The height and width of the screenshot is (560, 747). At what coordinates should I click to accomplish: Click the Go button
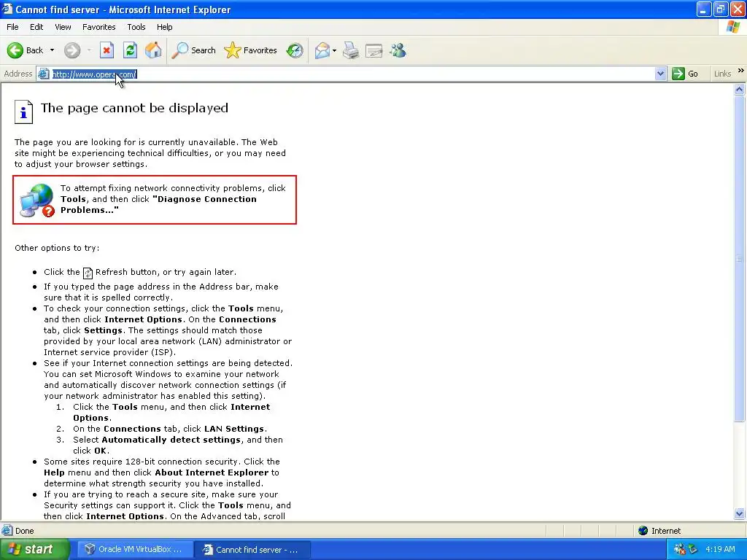coord(685,74)
